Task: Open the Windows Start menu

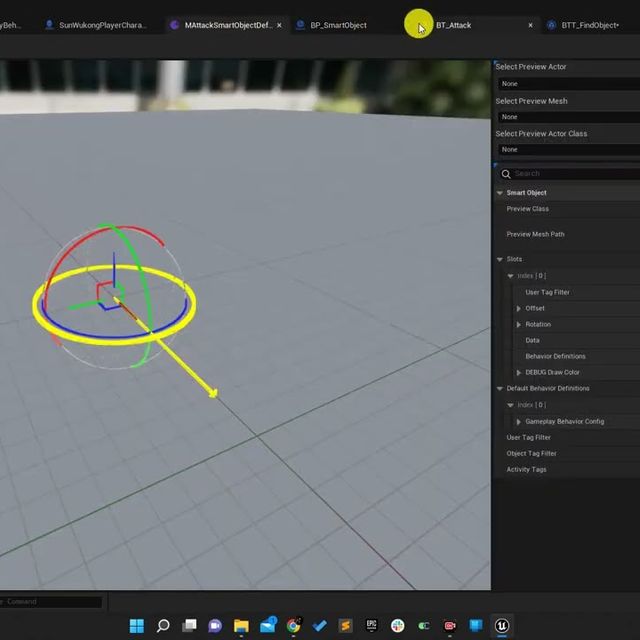Action: click(x=137, y=625)
